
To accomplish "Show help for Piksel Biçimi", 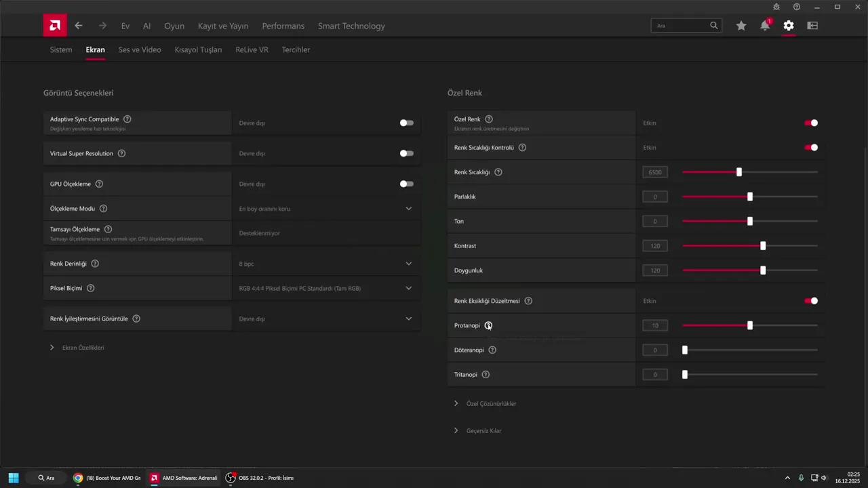I will [90, 288].
